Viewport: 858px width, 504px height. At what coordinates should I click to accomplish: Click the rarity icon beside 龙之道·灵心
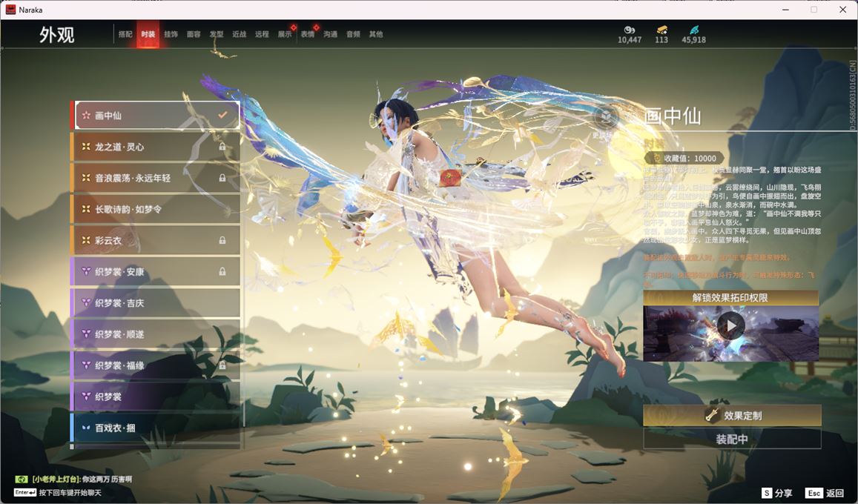point(86,147)
